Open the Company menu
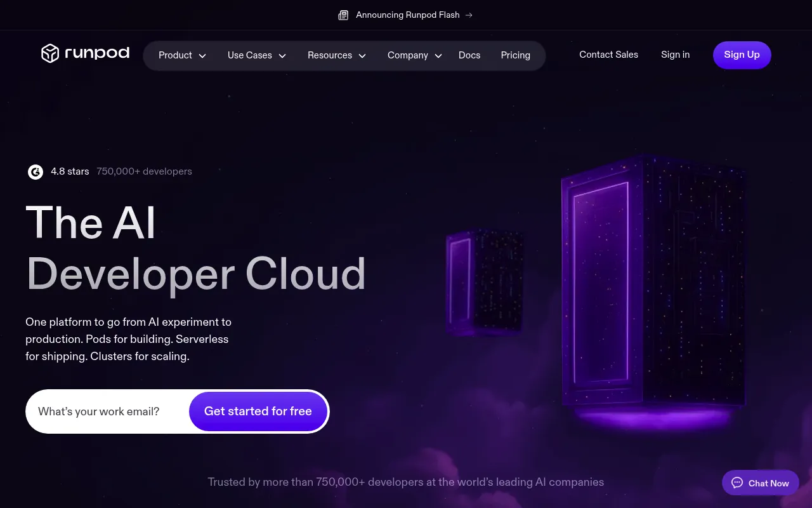Viewport: 812px width, 508px height. [x=415, y=55]
